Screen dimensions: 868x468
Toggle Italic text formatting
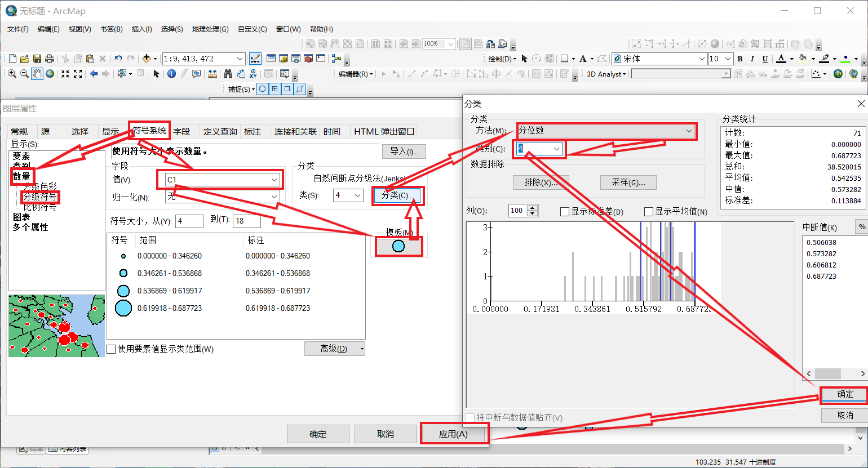tap(752, 59)
